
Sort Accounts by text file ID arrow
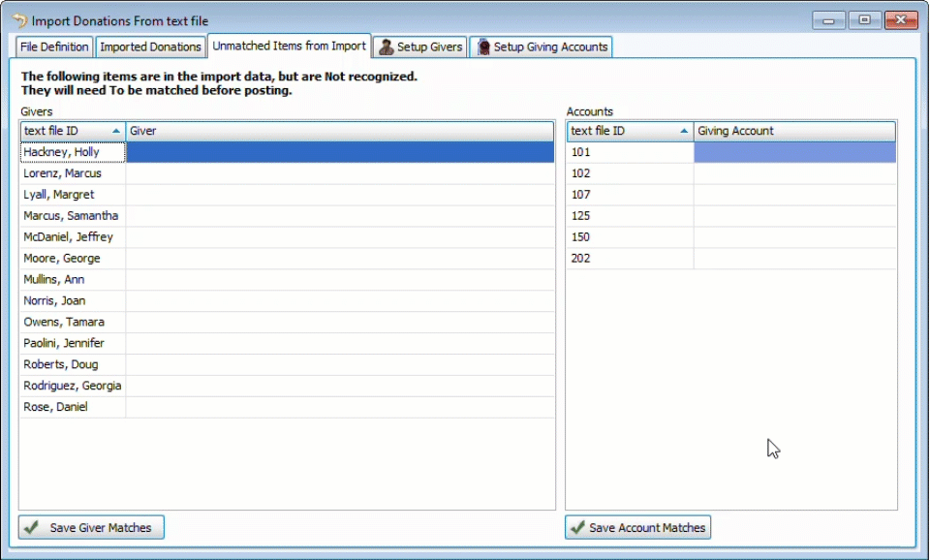(684, 131)
